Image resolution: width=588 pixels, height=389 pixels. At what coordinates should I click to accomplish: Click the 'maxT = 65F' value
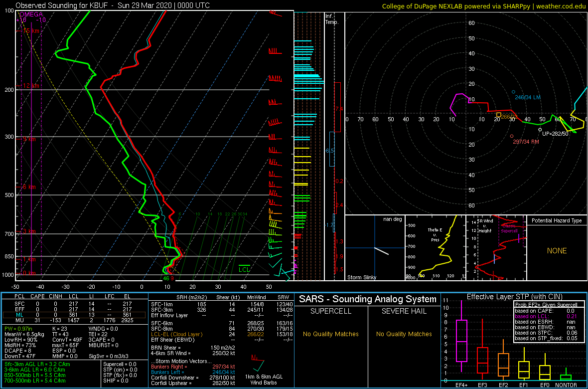[66, 346]
